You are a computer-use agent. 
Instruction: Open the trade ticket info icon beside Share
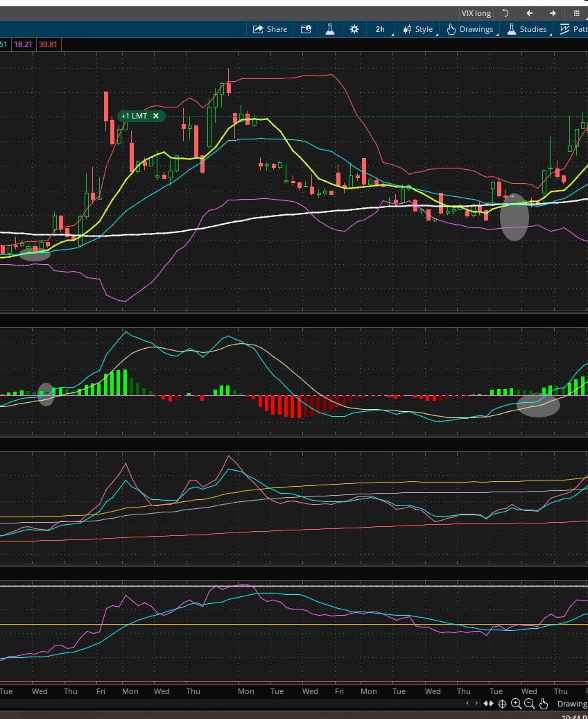306,29
